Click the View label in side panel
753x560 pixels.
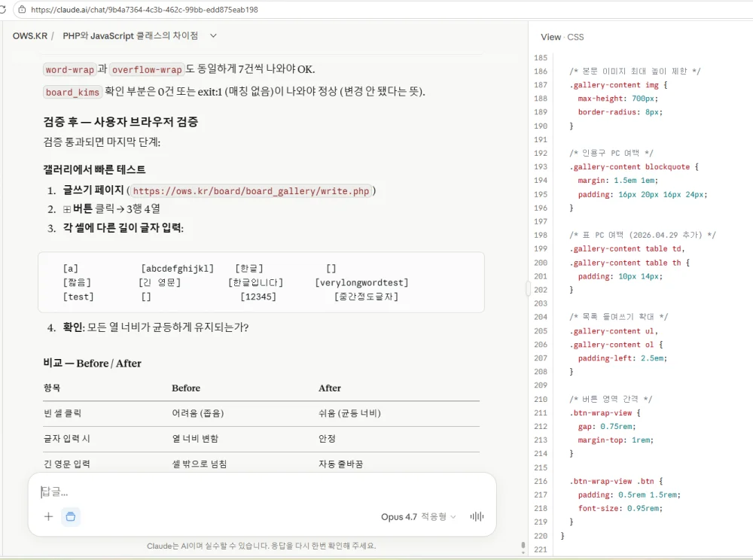550,37
